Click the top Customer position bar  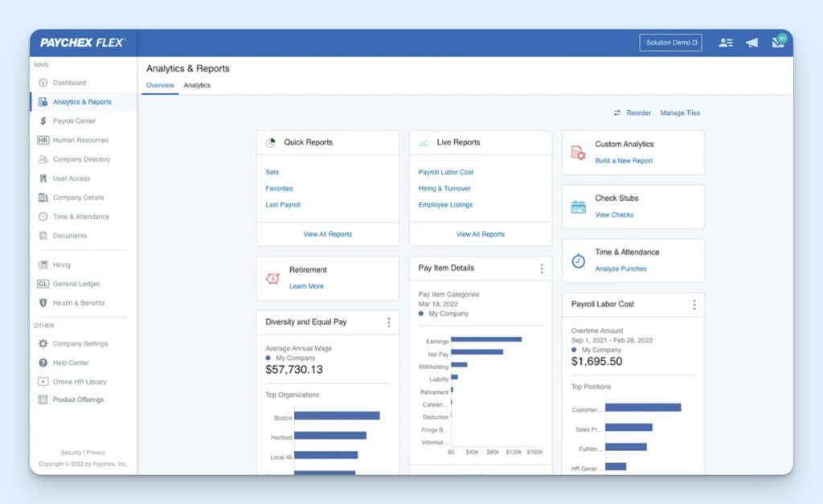pos(643,408)
